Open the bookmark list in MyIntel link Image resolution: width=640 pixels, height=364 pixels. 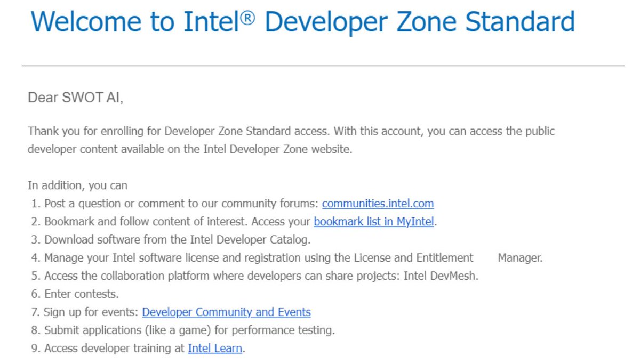pyautogui.click(x=374, y=222)
